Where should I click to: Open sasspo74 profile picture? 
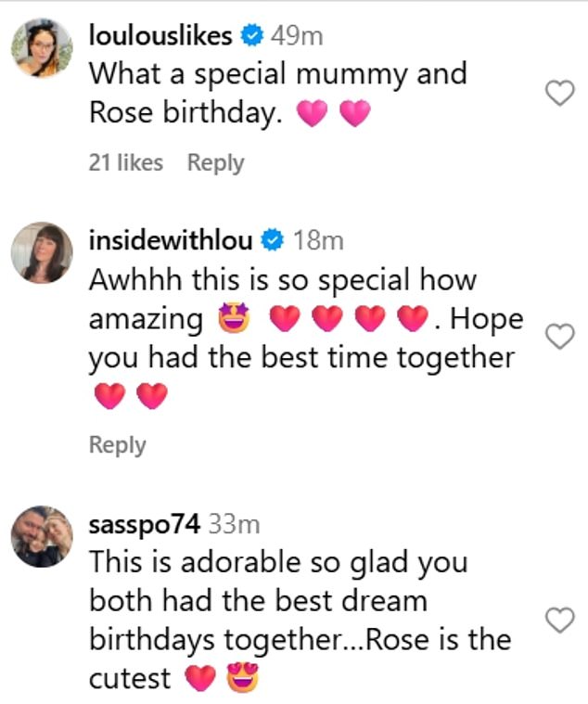pyautogui.click(x=43, y=536)
